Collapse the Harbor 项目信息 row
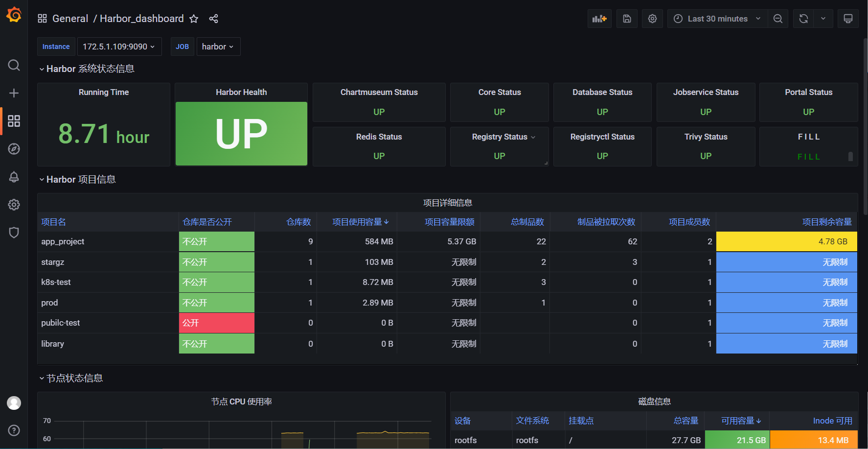868x449 pixels. pyautogui.click(x=77, y=180)
